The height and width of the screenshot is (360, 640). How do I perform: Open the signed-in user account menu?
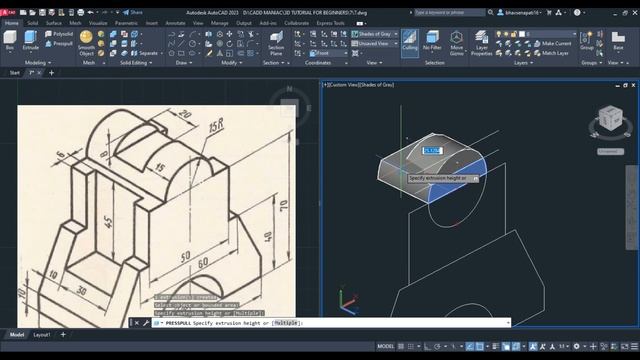[x=519, y=13]
